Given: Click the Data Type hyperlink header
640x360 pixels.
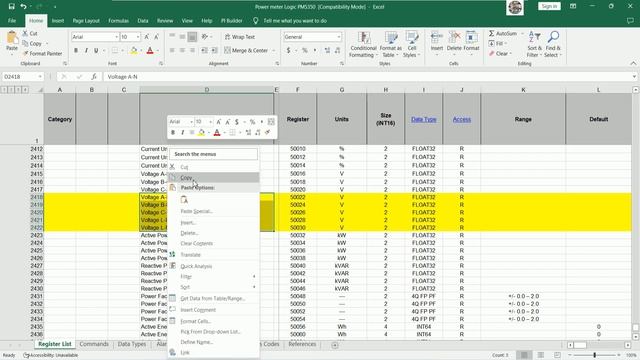Looking at the screenshot, I should click(x=424, y=119).
